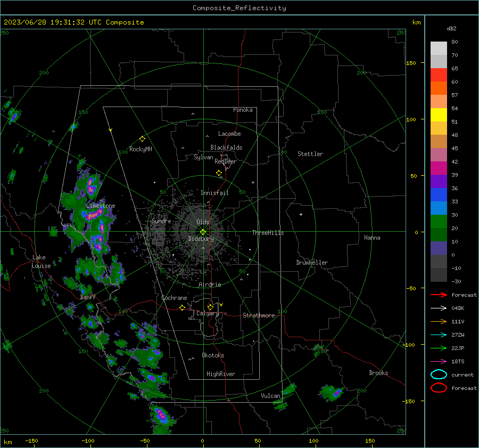This screenshot has height=448, width=479.
Task: Click the Composite_Reflectivity title
Action: click(x=239, y=8)
